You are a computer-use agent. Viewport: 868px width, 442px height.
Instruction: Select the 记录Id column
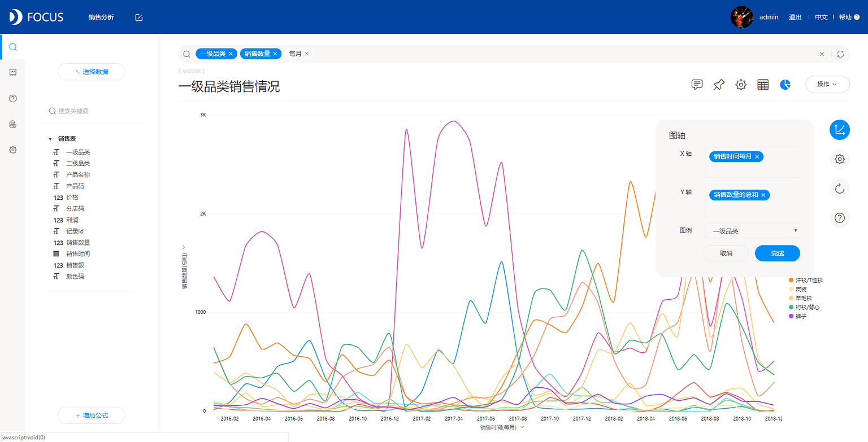click(75, 231)
